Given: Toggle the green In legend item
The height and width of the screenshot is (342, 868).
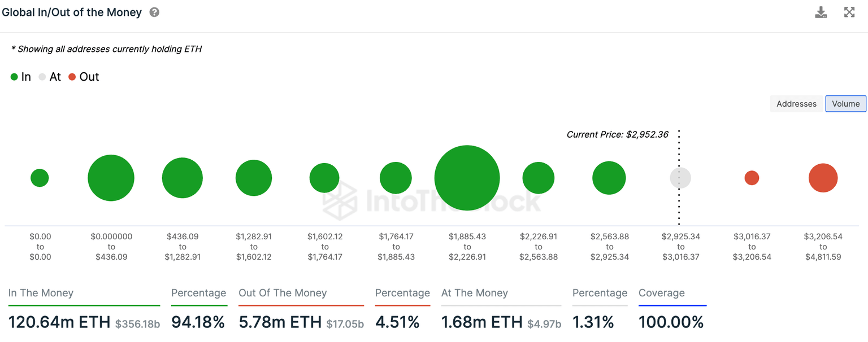Looking at the screenshot, I should [21, 77].
